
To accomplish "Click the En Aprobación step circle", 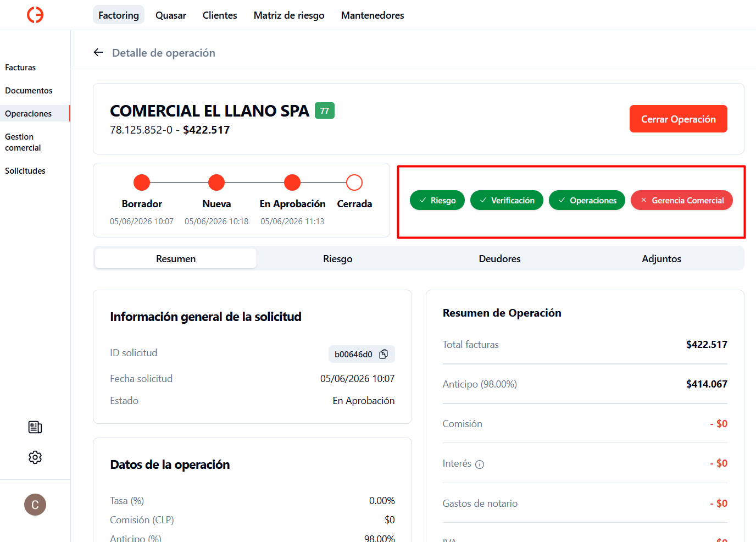I will point(292,182).
